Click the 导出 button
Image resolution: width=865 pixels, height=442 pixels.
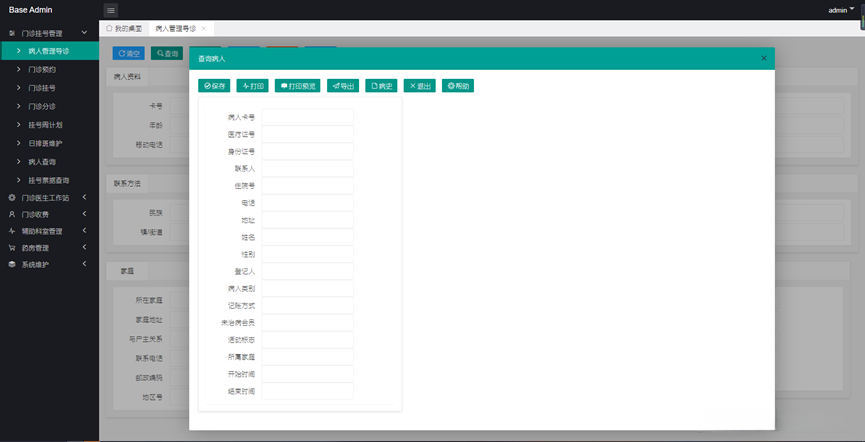point(343,86)
